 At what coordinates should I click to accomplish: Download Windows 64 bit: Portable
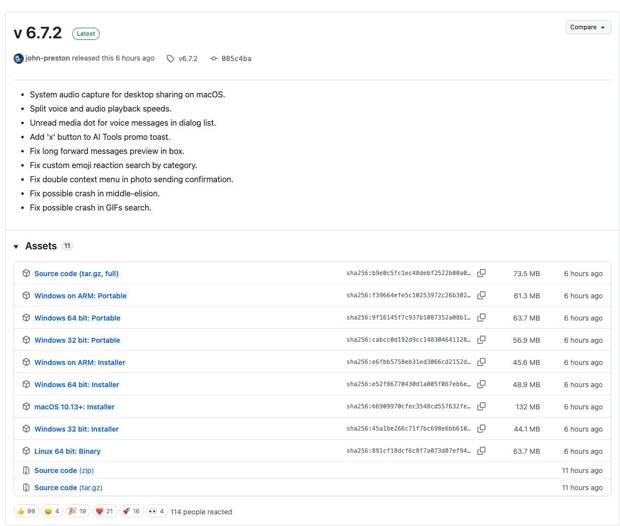[x=77, y=318]
